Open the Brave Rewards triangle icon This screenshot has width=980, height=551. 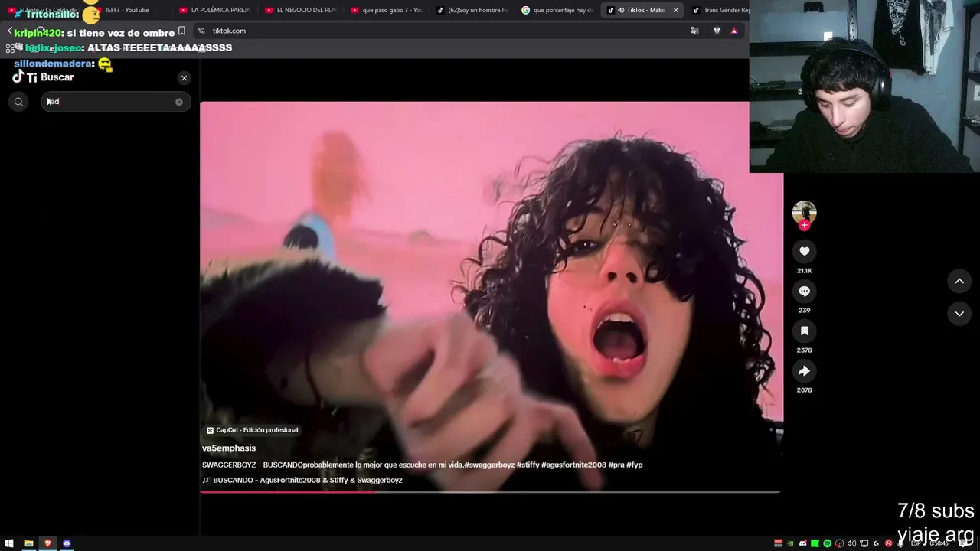pos(733,31)
